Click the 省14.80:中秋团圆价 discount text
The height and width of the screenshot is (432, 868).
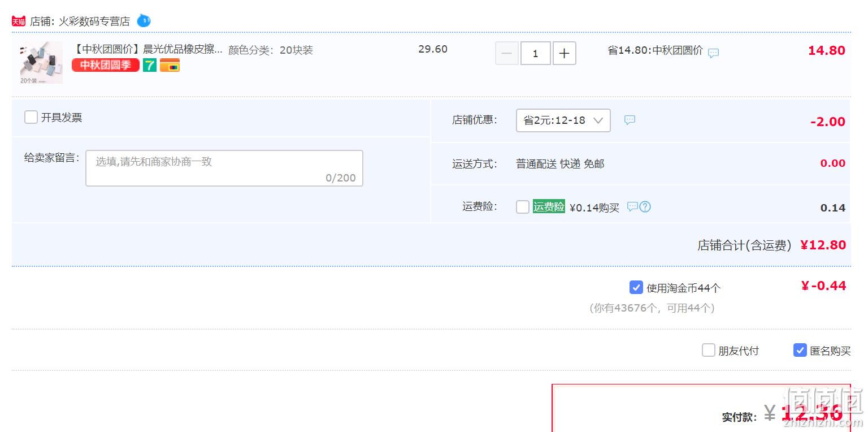[656, 50]
